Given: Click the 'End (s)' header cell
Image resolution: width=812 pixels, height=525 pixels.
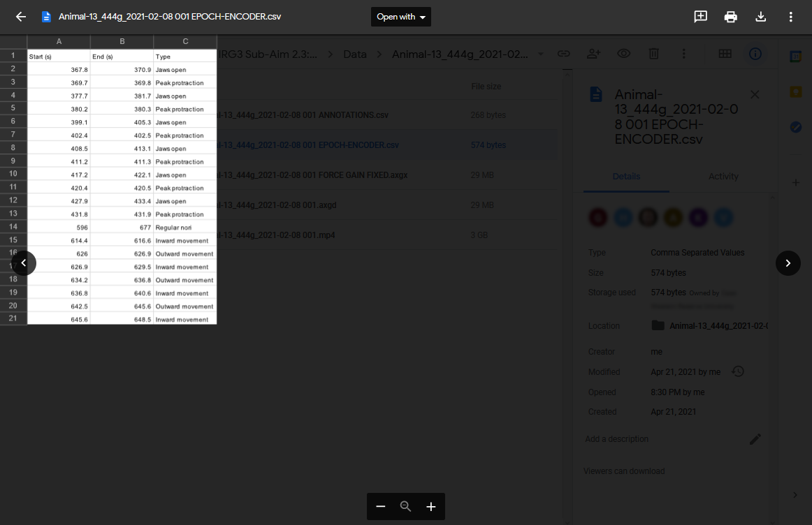Looking at the screenshot, I should coord(122,57).
